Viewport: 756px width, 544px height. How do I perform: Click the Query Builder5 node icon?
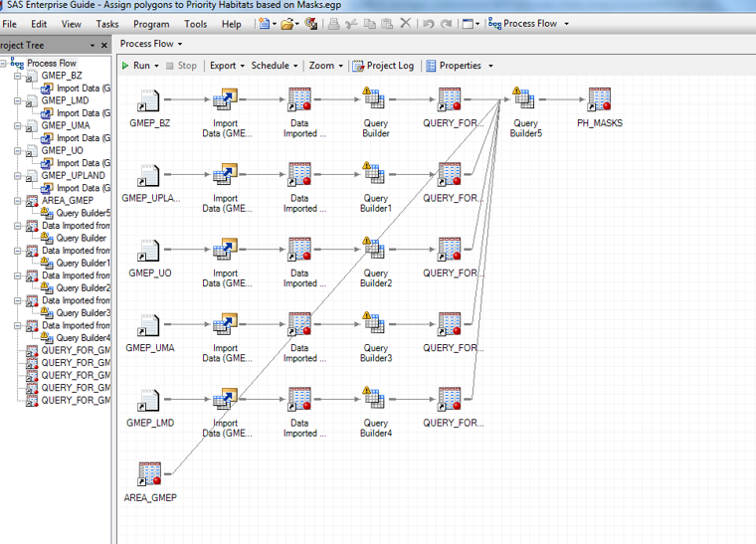coord(525,99)
